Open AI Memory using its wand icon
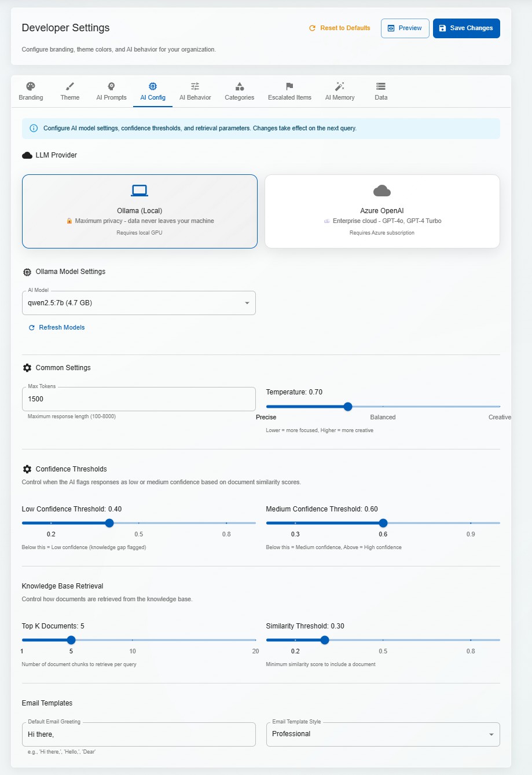Image resolution: width=532 pixels, height=775 pixels. (x=339, y=86)
